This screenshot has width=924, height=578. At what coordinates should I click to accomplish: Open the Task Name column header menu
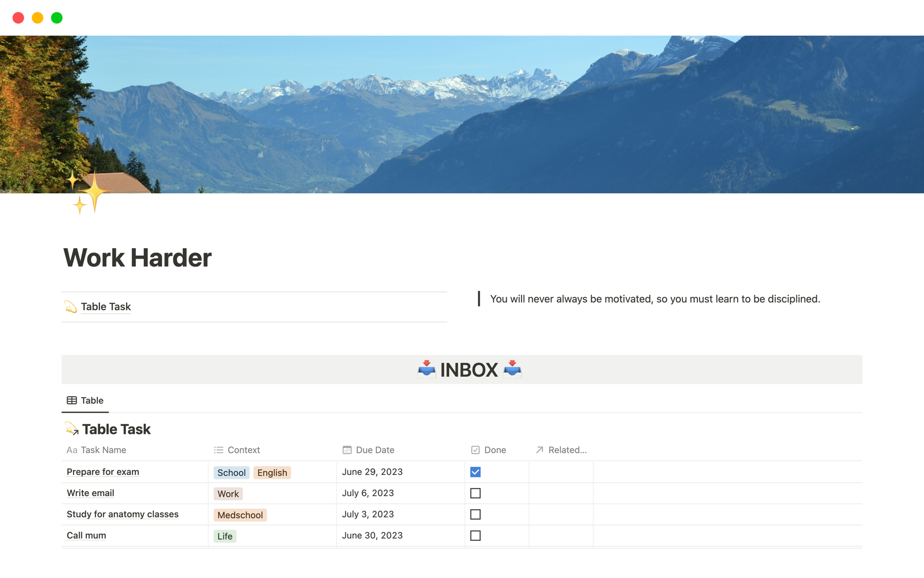click(103, 450)
